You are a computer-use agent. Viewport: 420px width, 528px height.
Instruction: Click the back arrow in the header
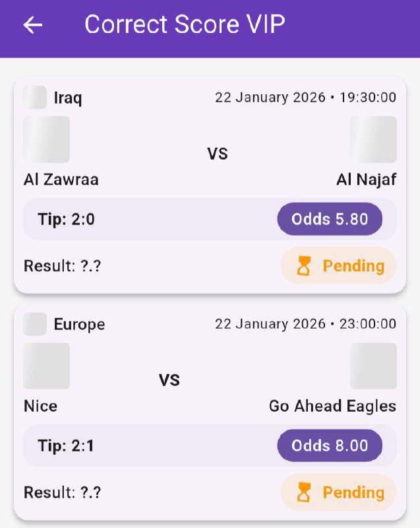32,25
